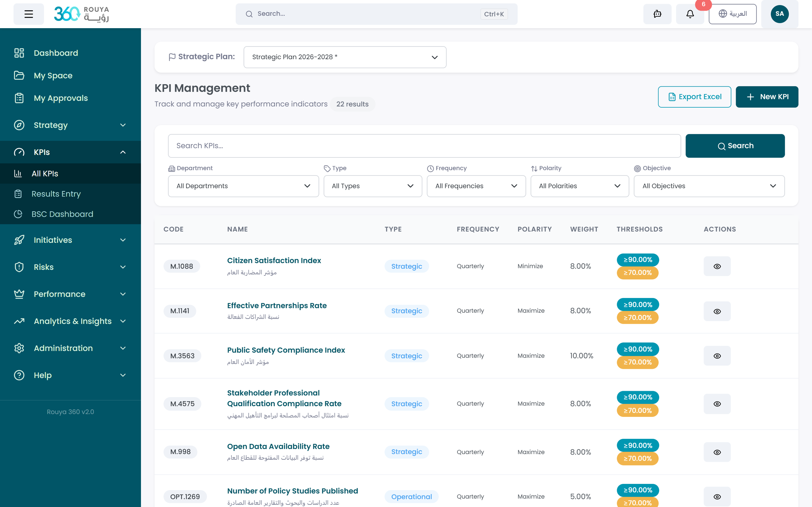Expand the All Departments filter dropdown

point(243,186)
